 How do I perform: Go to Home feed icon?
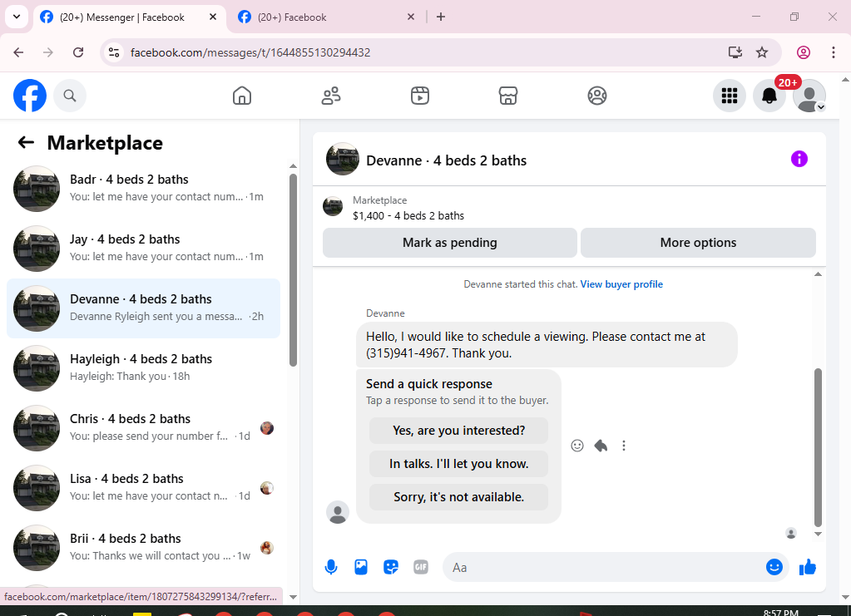click(x=242, y=96)
